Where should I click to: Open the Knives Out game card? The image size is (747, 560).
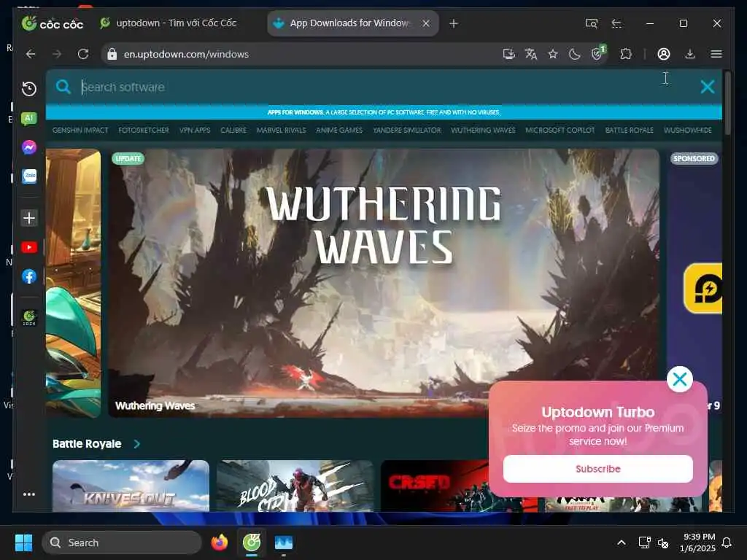(x=131, y=486)
